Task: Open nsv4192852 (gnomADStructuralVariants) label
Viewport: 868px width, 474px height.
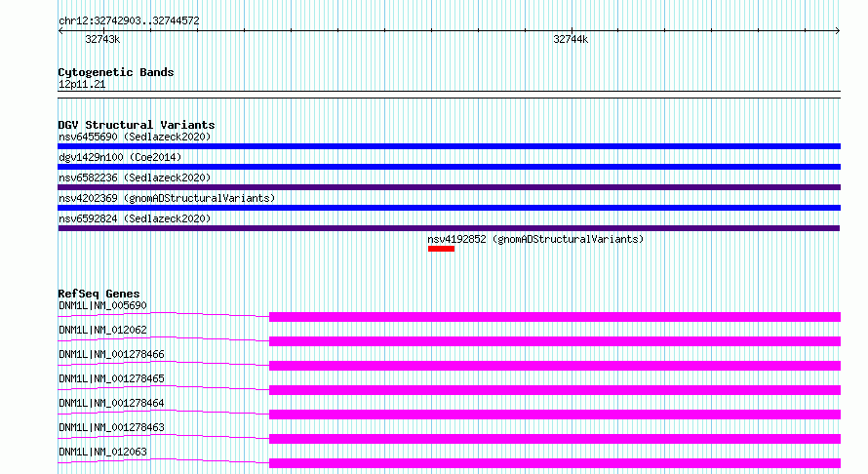Action: tap(535, 239)
